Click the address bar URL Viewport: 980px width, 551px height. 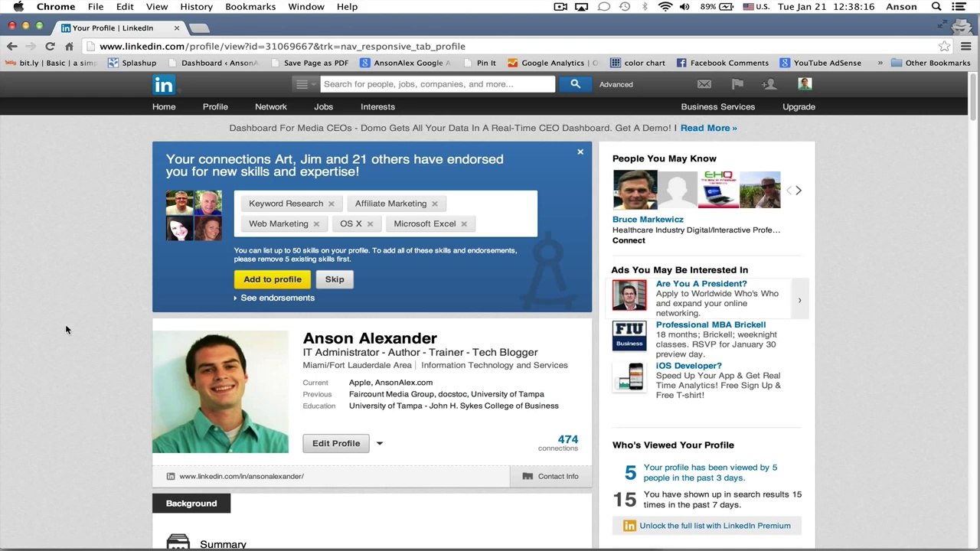click(283, 46)
